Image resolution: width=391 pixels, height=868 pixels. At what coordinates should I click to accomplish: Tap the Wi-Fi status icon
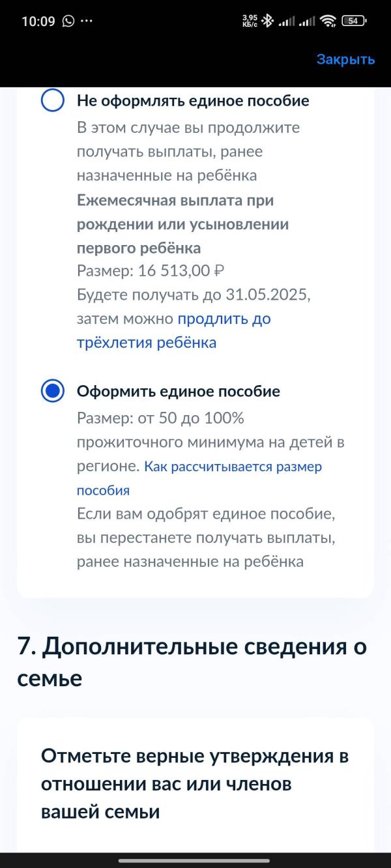(329, 21)
